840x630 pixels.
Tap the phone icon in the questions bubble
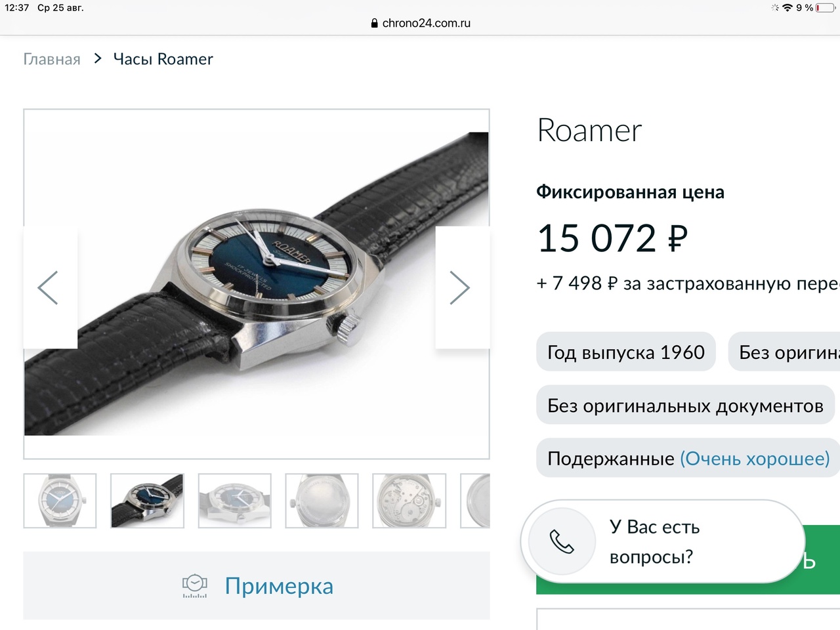click(562, 541)
